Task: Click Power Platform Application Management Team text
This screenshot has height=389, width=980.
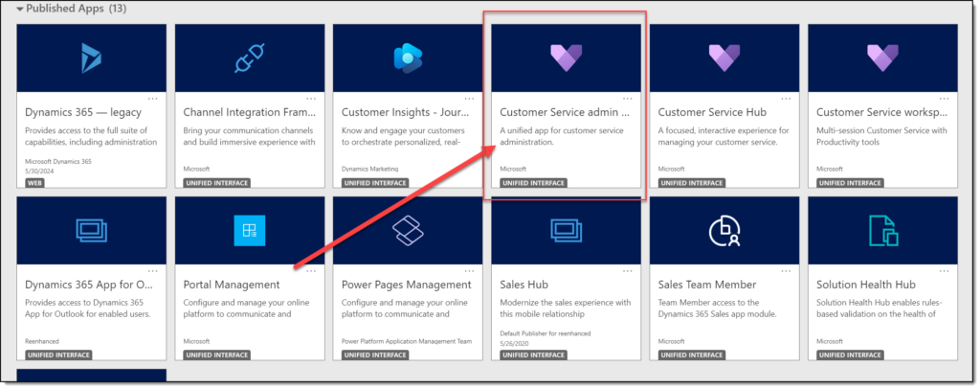Action: tap(406, 341)
